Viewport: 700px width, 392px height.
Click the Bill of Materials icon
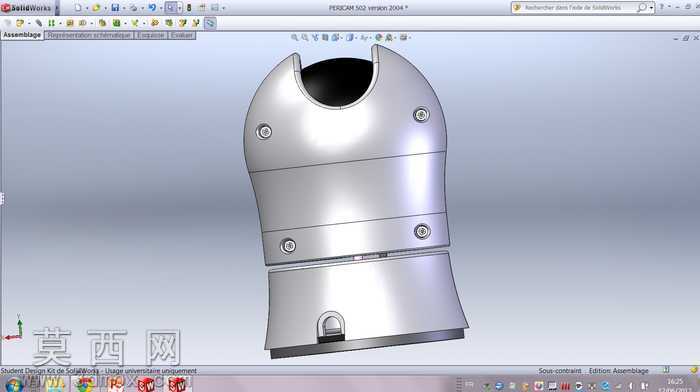(169, 23)
